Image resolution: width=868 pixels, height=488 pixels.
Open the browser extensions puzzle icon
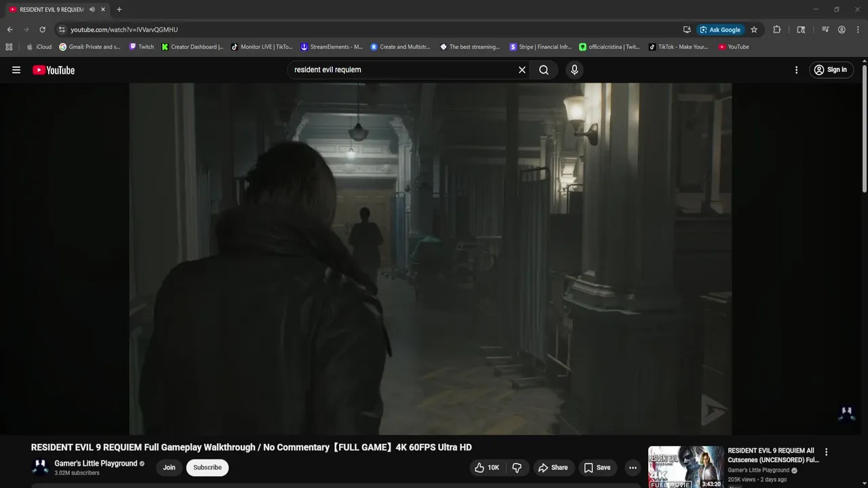(x=777, y=30)
